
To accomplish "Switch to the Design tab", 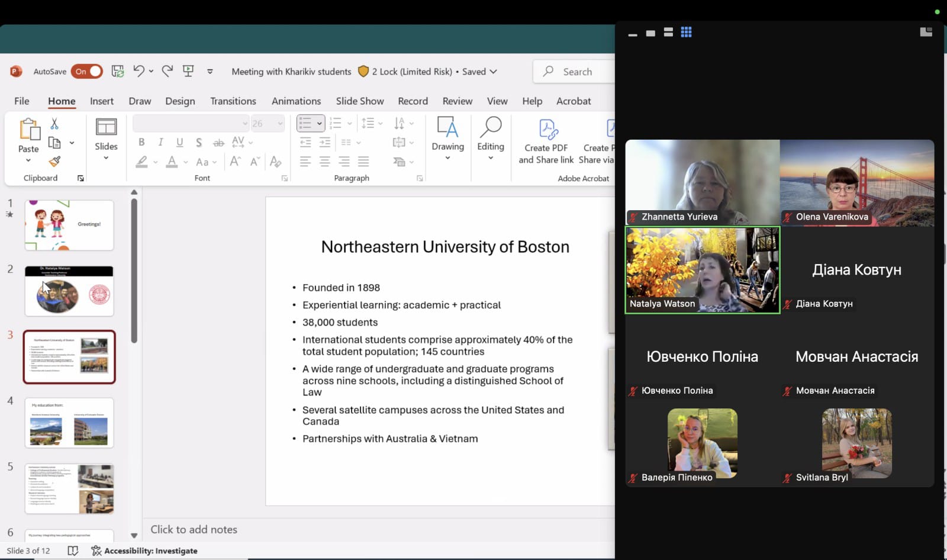I will coord(180,101).
